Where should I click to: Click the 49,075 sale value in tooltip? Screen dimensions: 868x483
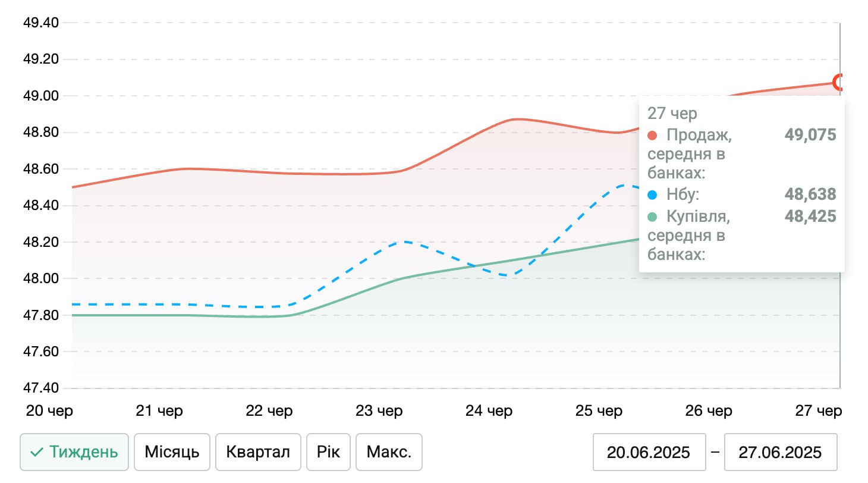(x=810, y=135)
